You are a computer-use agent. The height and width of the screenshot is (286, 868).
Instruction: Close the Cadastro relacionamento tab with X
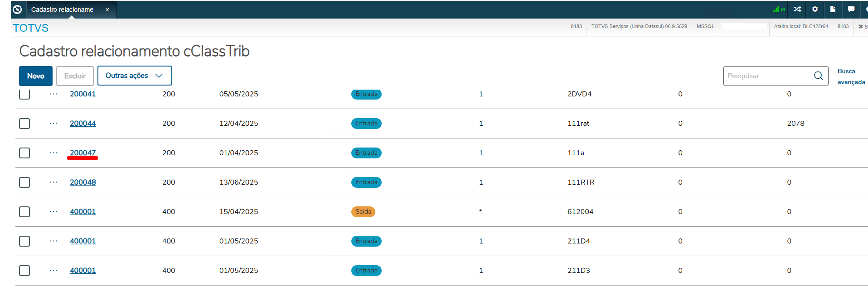[x=107, y=10]
